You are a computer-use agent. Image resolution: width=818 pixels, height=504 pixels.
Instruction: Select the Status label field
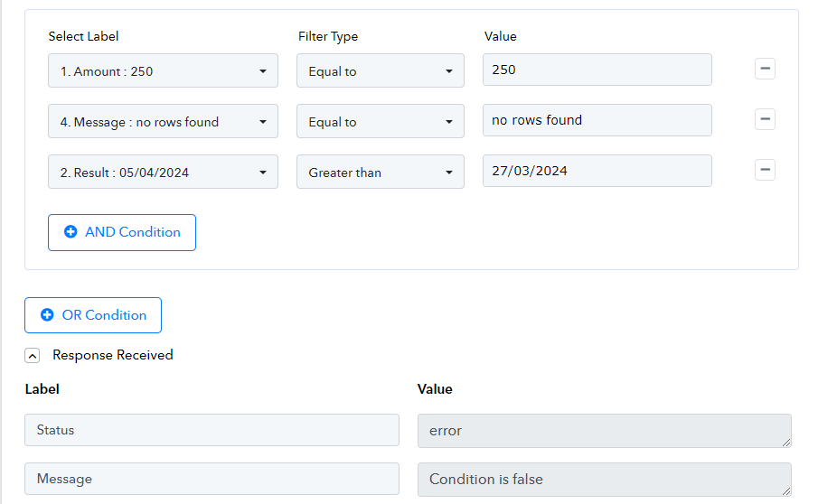pos(212,430)
